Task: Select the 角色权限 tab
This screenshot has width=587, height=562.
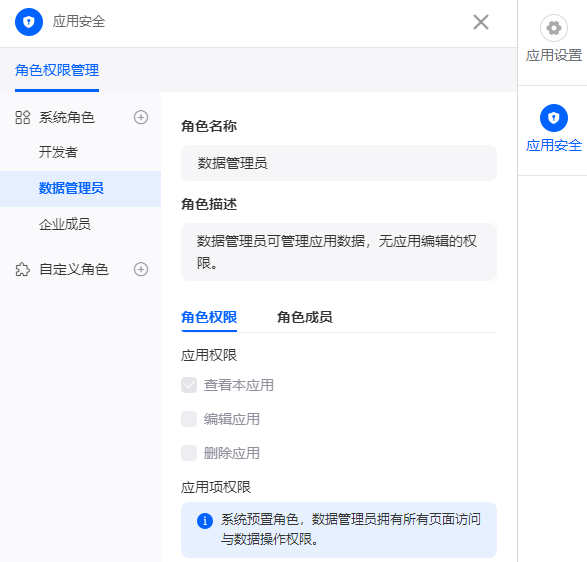Action: coord(209,317)
